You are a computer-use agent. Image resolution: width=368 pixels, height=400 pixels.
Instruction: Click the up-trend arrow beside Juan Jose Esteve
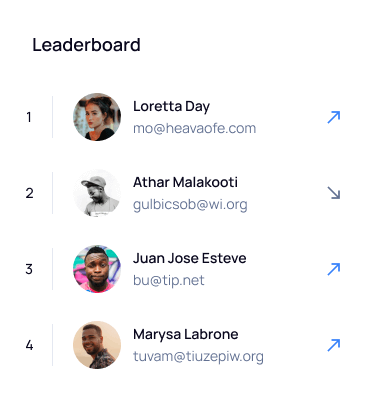[334, 269]
